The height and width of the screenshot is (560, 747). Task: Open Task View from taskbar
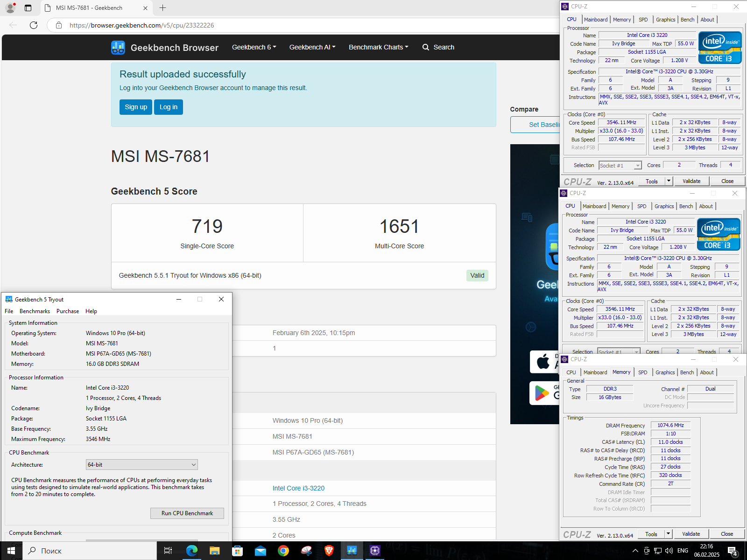pos(168,551)
